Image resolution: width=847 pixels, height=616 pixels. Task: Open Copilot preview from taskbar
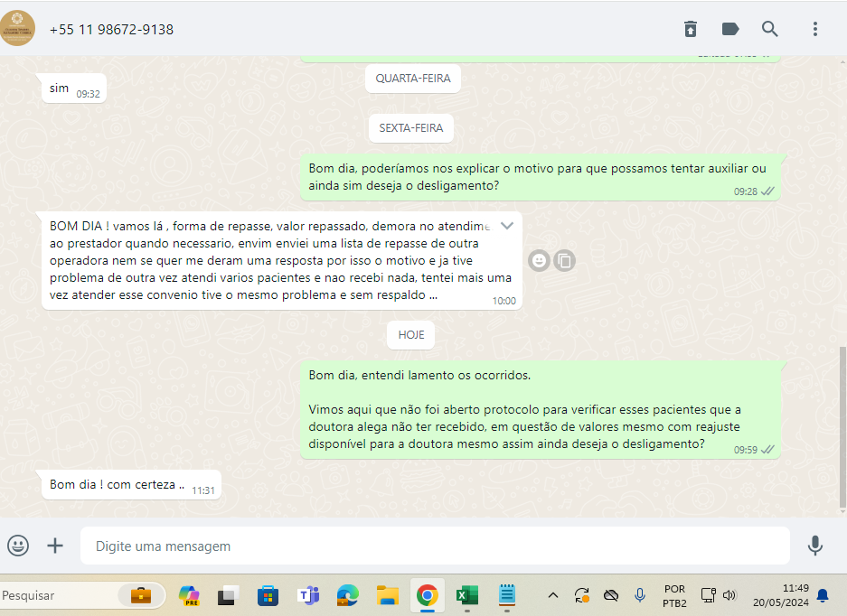(x=189, y=595)
